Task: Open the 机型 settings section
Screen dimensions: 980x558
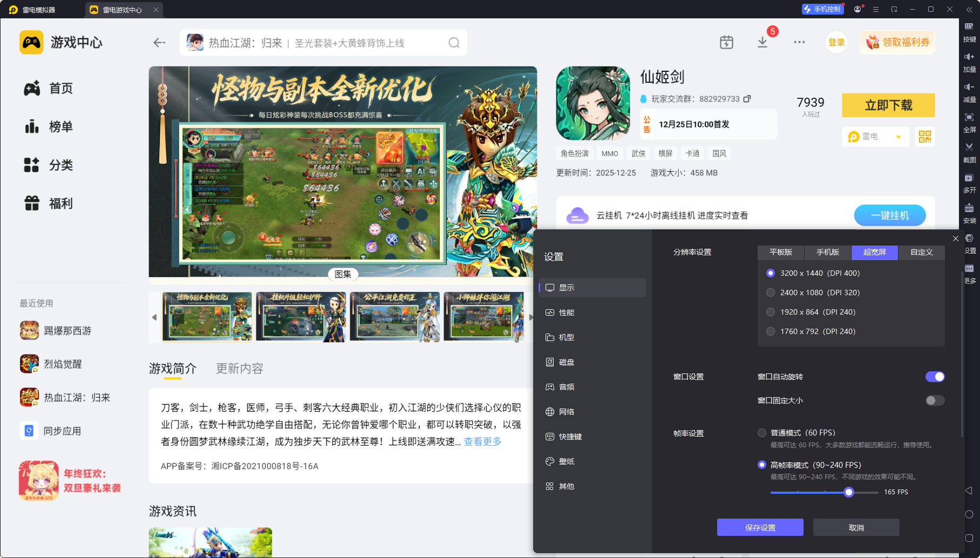Action: click(593, 337)
